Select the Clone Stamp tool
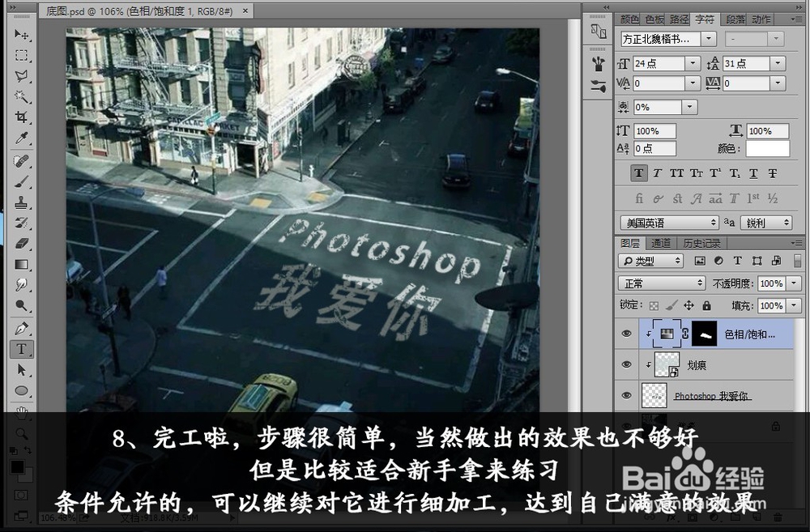 pyautogui.click(x=21, y=202)
